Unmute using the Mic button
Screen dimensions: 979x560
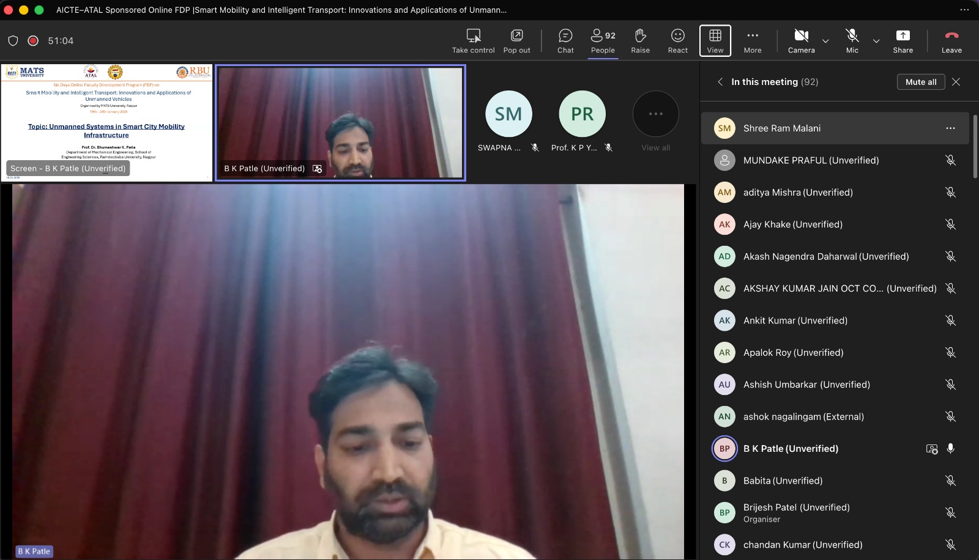852,41
